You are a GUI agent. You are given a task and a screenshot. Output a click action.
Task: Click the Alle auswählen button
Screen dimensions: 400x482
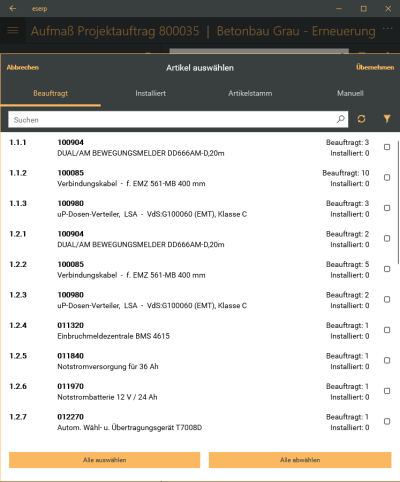click(x=104, y=460)
